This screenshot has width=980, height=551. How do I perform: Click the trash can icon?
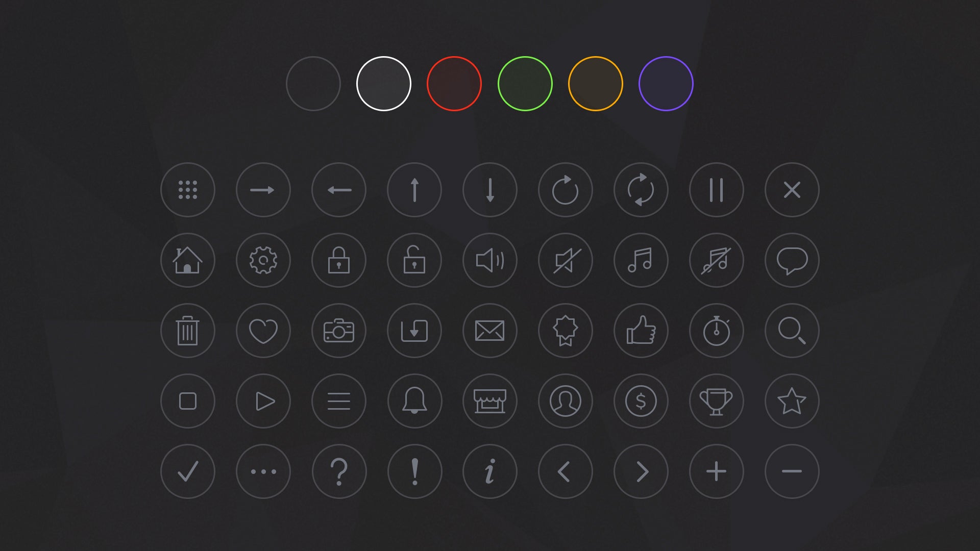tap(188, 331)
